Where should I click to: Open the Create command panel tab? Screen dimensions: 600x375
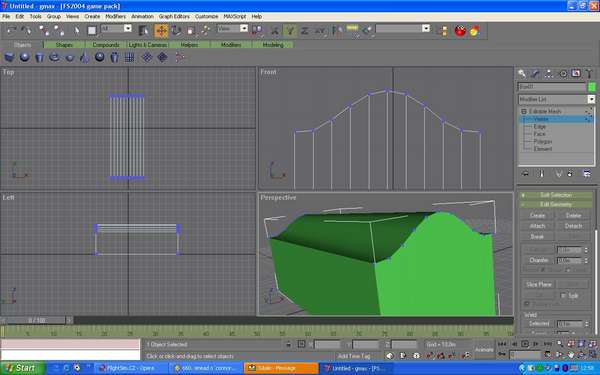pyautogui.click(x=522, y=73)
